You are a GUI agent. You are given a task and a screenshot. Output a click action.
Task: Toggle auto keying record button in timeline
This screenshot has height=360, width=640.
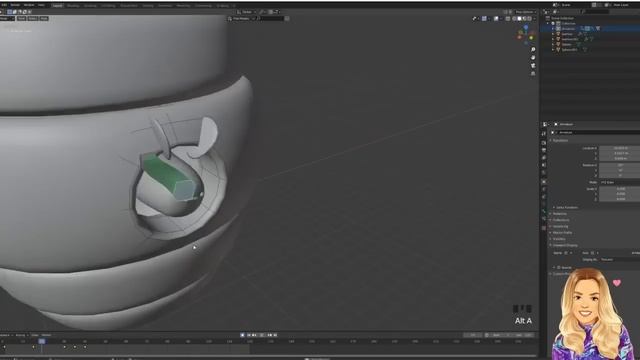point(242,335)
